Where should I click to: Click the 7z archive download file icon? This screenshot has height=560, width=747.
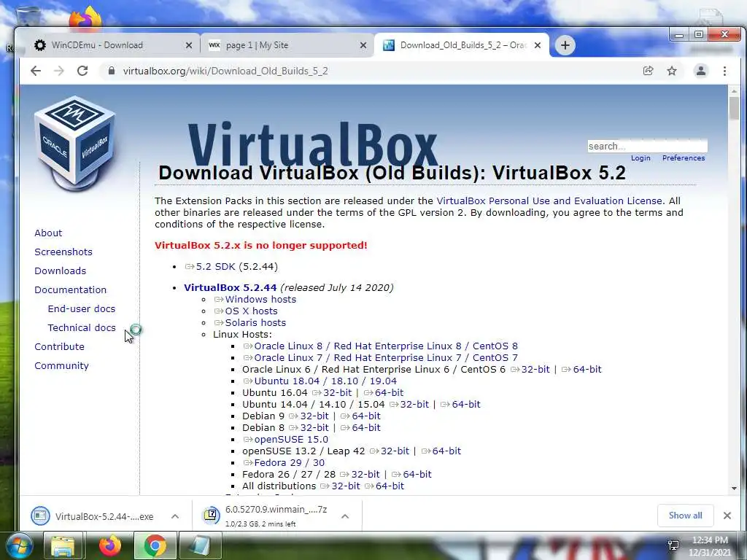pyautogui.click(x=211, y=516)
